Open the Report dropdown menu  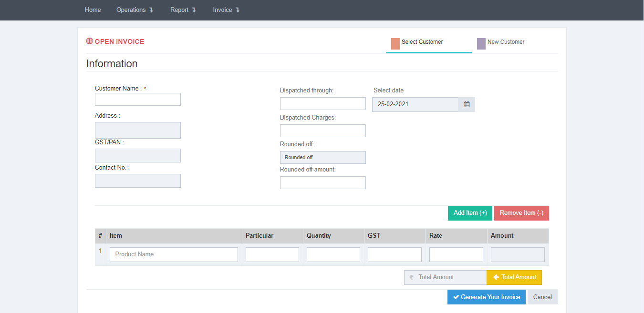point(183,10)
